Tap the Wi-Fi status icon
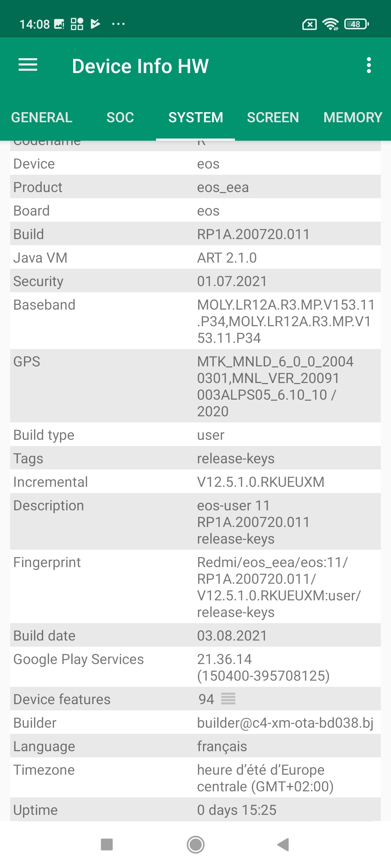The height and width of the screenshot is (868, 391). [331, 24]
